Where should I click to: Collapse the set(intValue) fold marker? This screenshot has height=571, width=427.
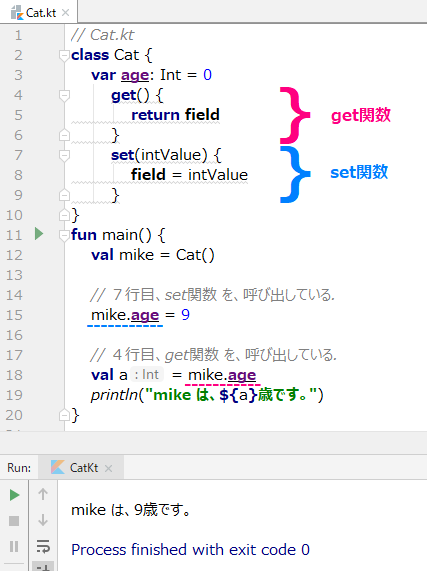(x=64, y=155)
